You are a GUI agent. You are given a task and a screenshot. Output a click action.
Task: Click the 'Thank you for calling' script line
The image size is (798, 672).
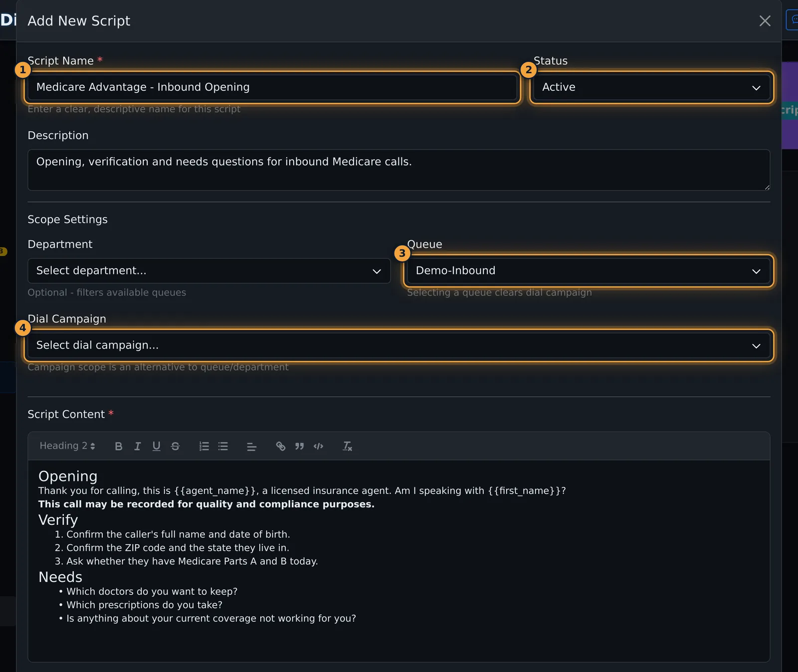pyautogui.click(x=302, y=491)
